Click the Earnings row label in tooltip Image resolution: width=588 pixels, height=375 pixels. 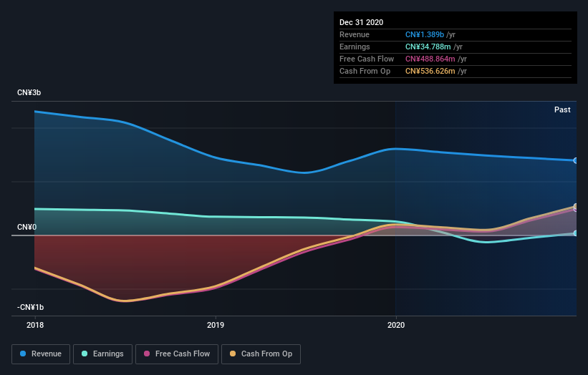[x=355, y=47]
